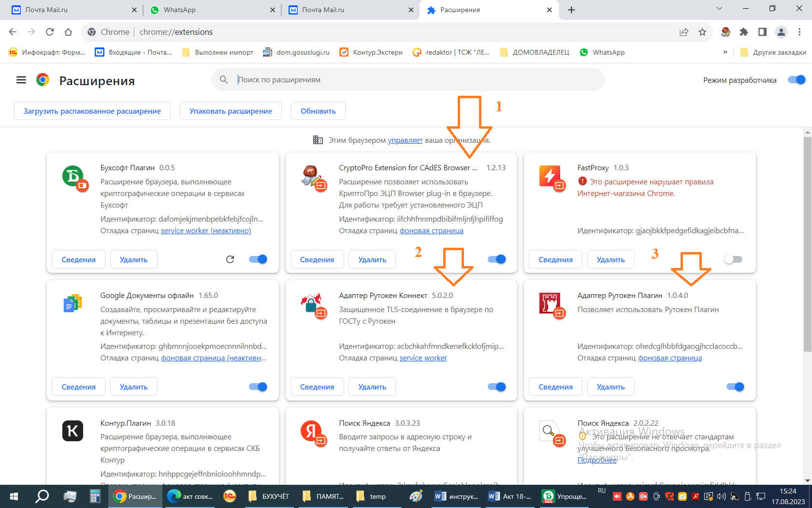Click Загрузить распакованное расширение
812x508 pixels.
92,111
